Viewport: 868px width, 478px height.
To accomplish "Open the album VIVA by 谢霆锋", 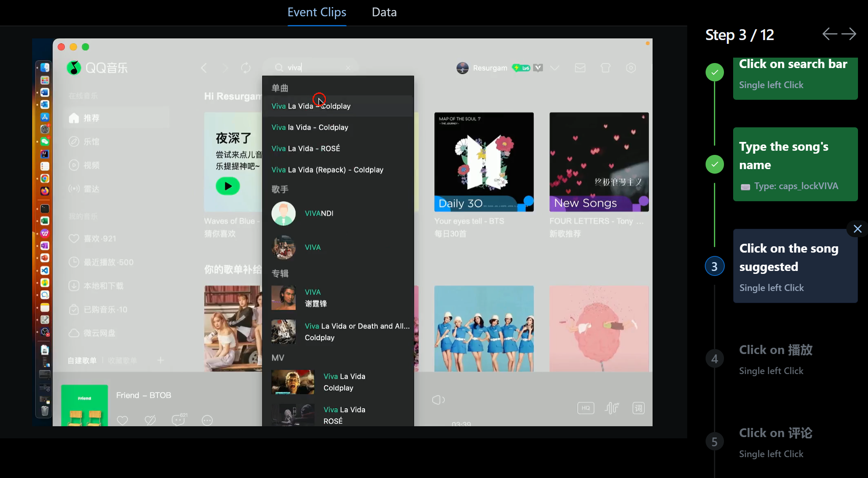I will (338, 298).
